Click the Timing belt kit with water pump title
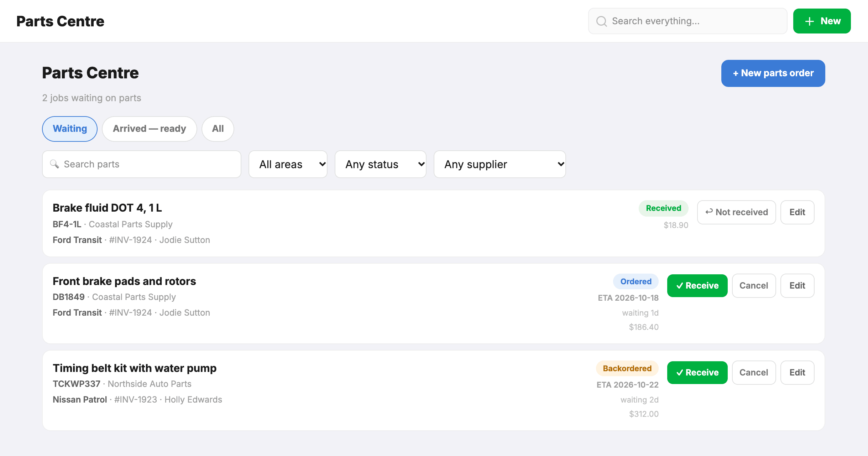The width and height of the screenshot is (868, 456). [x=135, y=368]
